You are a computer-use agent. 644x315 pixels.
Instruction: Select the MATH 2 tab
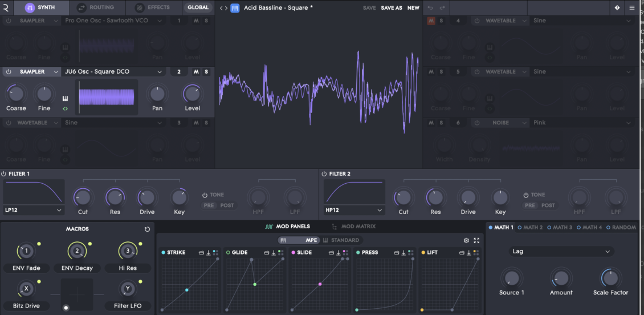pos(530,228)
